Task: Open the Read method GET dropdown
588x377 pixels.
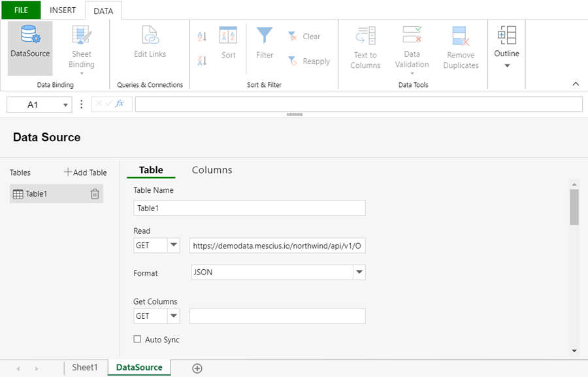Action: click(x=173, y=246)
